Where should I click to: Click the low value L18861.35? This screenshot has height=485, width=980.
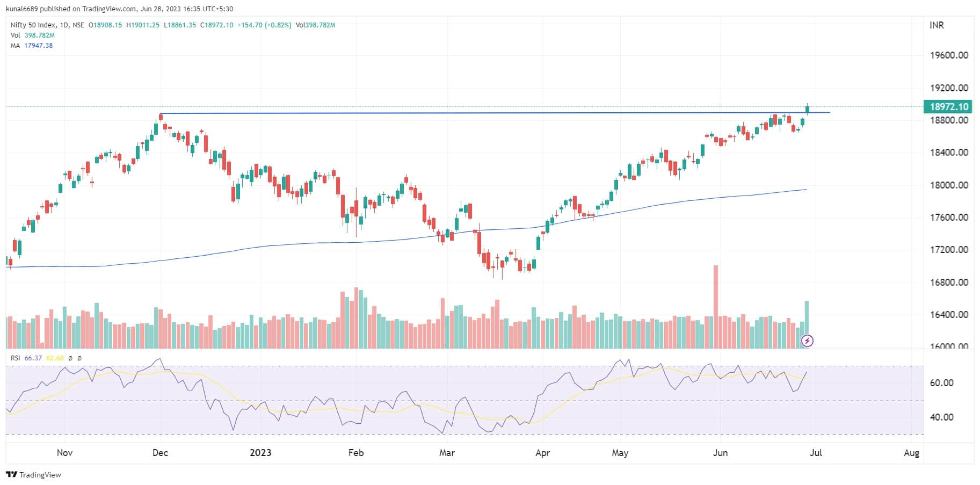180,25
